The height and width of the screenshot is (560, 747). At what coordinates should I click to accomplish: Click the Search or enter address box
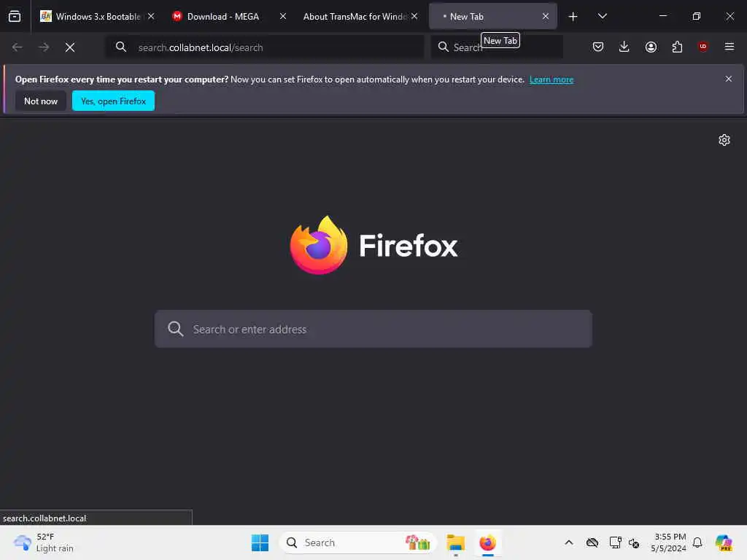tap(373, 329)
